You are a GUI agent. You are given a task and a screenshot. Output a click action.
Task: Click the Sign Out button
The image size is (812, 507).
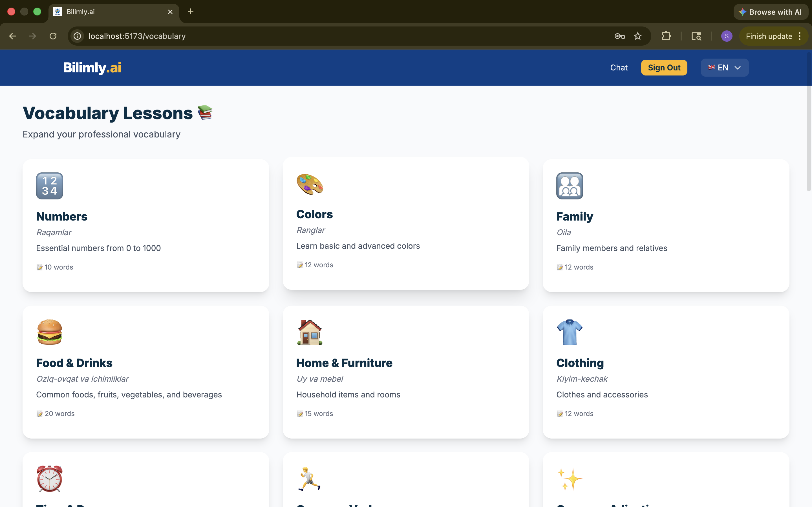[664, 67]
